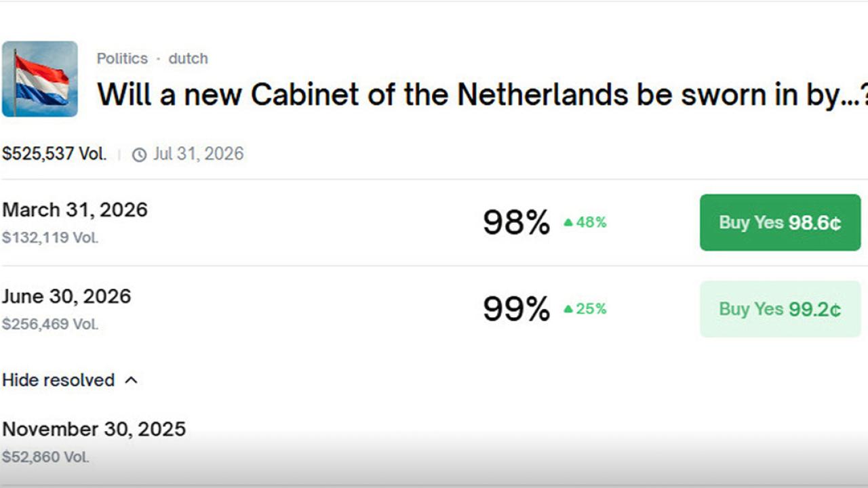Buy Yes at 98.6¢ for March 31
The width and height of the screenshot is (868, 488).
pyautogui.click(x=780, y=222)
